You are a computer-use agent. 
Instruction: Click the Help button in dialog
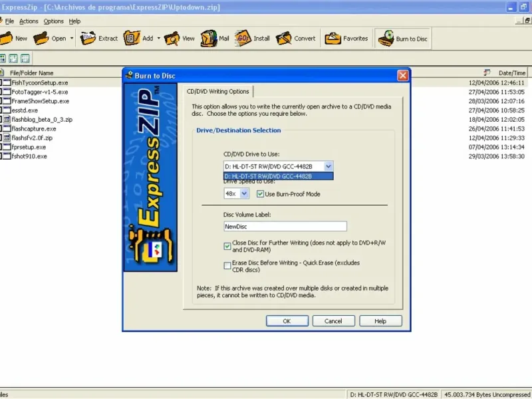pos(380,321)
